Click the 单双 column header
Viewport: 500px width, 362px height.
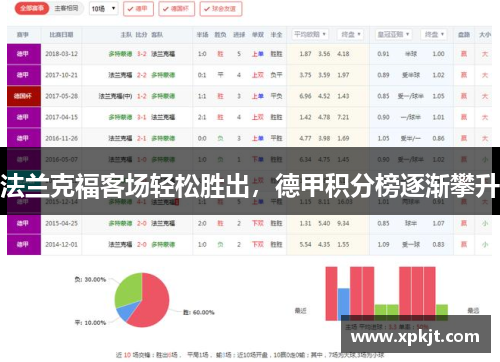click(258, 35)
